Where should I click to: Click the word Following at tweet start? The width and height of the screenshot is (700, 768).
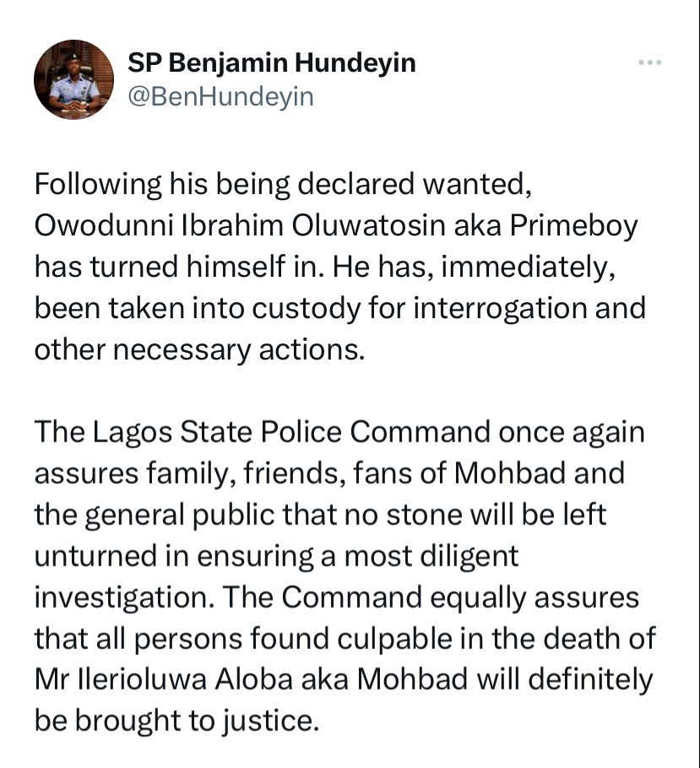tap(98, 186)
